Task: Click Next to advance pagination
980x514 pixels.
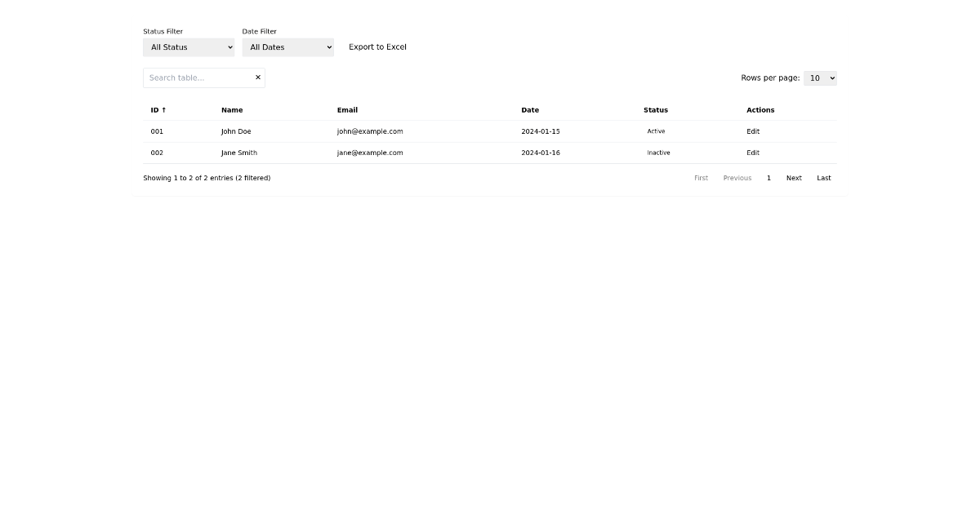Action: pos(793,177)
